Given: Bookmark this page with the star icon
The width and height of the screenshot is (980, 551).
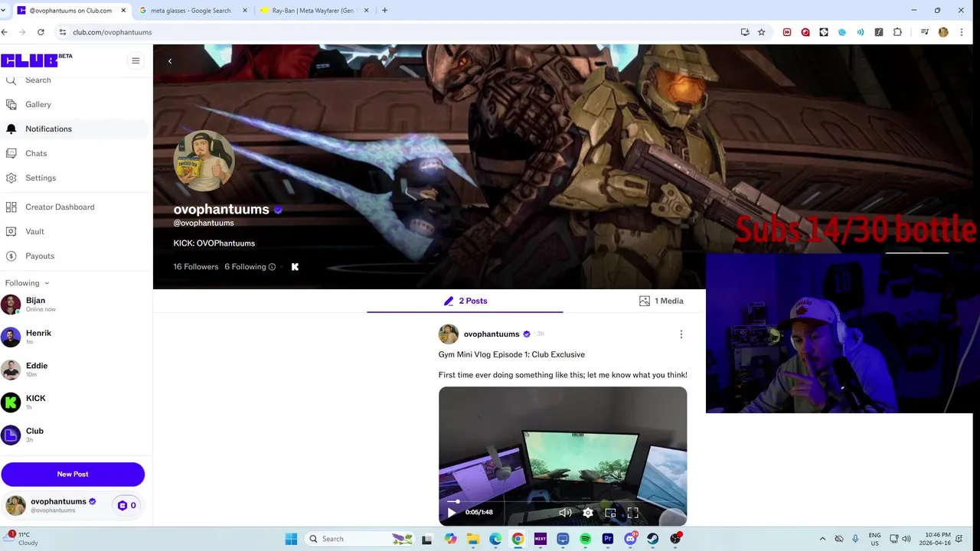Looking at the screenshot, I should (761, 32).
